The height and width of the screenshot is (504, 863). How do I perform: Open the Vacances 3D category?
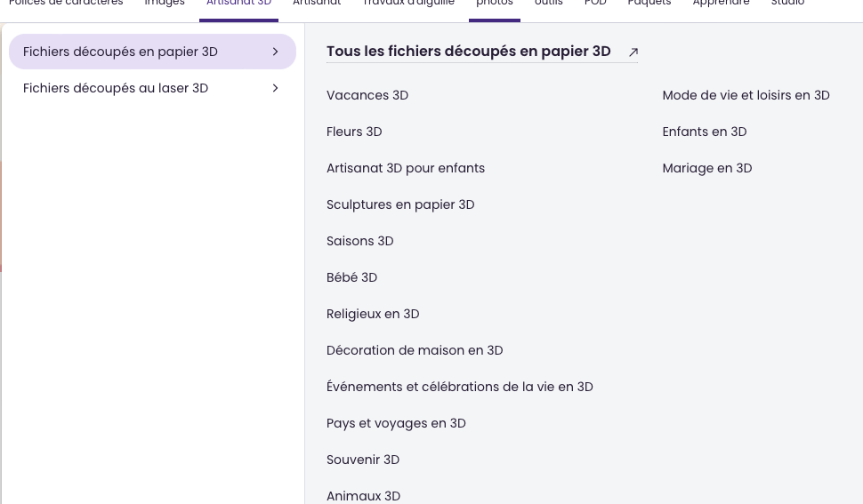click(367, 95)
